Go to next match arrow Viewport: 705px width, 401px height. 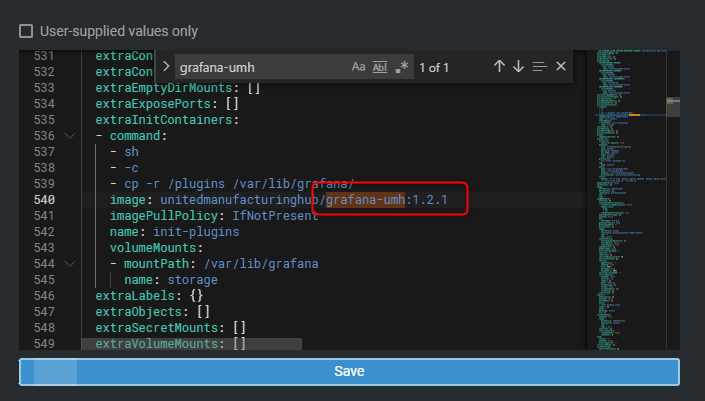(518, 67)
